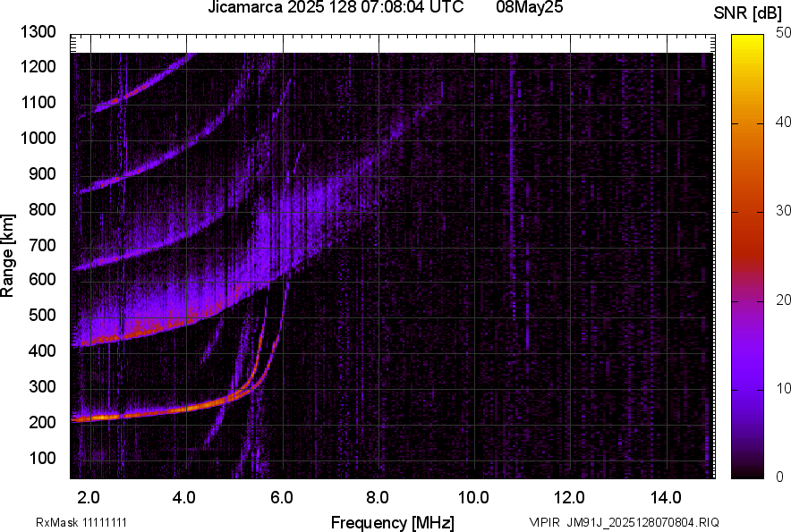The height and width of the screenshot is (532, 791).
Task: Click the 200 range tick label
Action: 42,422
